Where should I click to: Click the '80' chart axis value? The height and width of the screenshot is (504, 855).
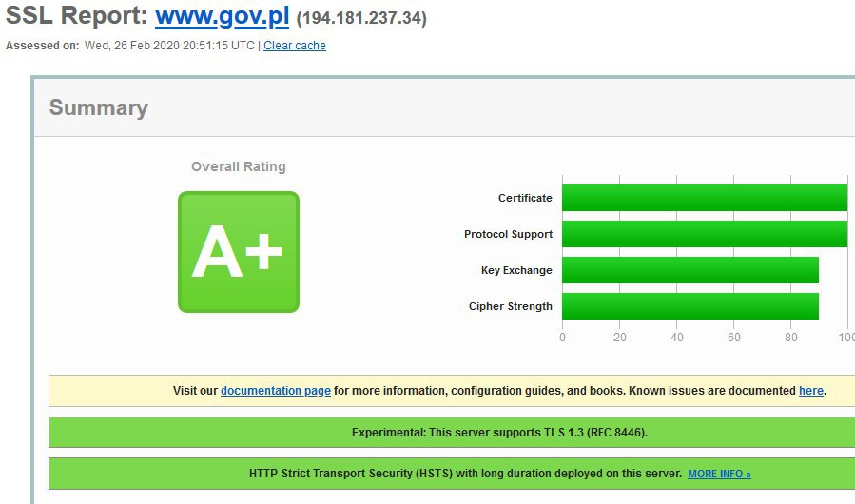click(790, 337)
